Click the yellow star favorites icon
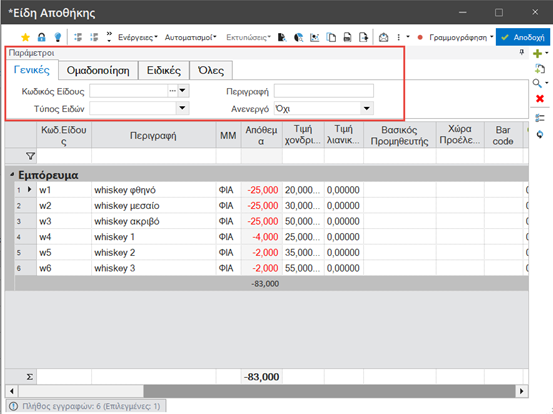This screenshot has height=414, width=553. (x=25, y=37)
